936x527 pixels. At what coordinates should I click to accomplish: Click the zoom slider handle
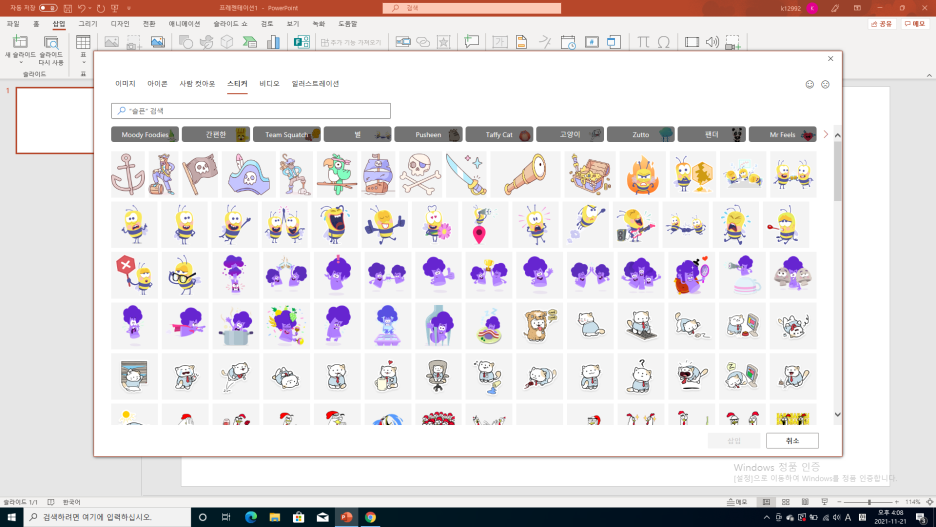coord(869,502)
